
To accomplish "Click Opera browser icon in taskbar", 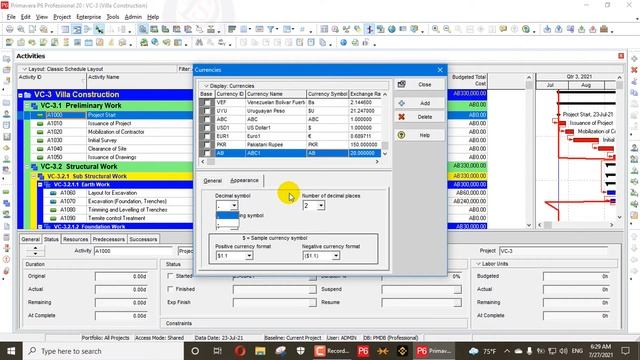I will pos(240,351).
